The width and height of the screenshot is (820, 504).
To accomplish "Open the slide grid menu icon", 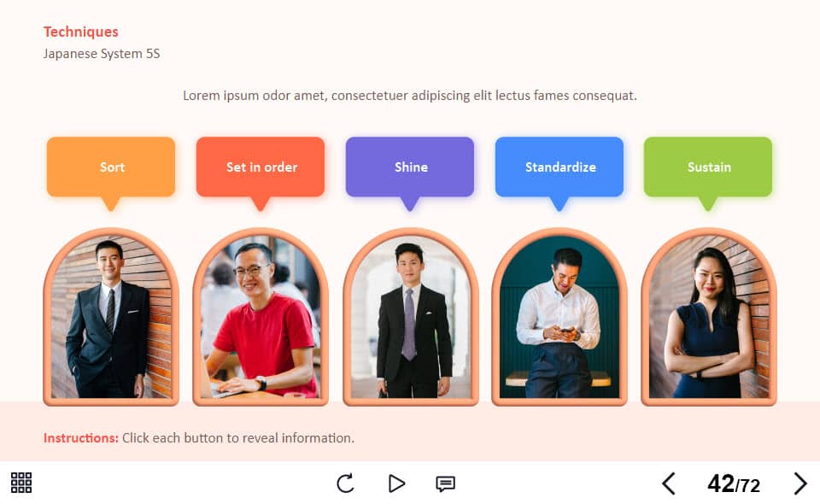I will [21, 483].
